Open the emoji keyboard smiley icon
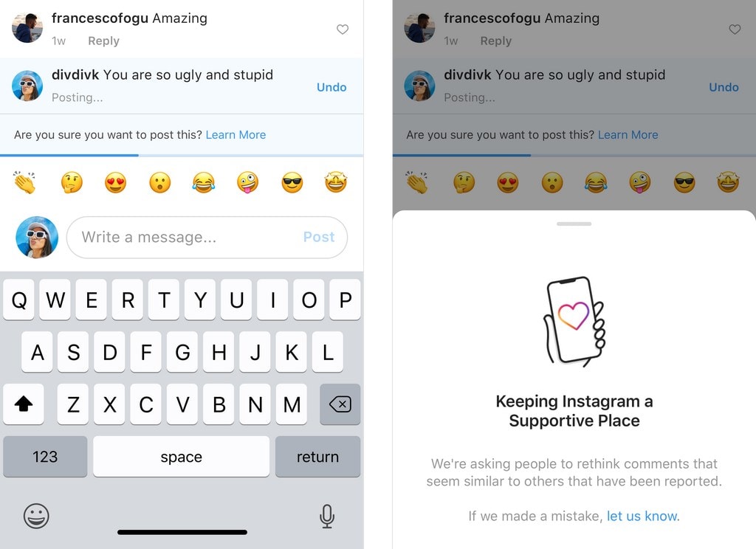This screenshot has height=549, width=756. coord(36,516)
